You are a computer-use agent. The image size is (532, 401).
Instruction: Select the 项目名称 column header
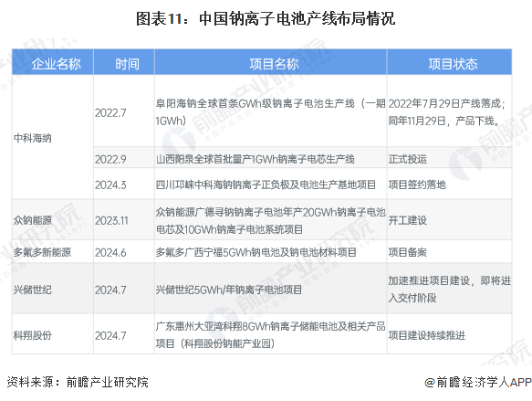[270, 62]
